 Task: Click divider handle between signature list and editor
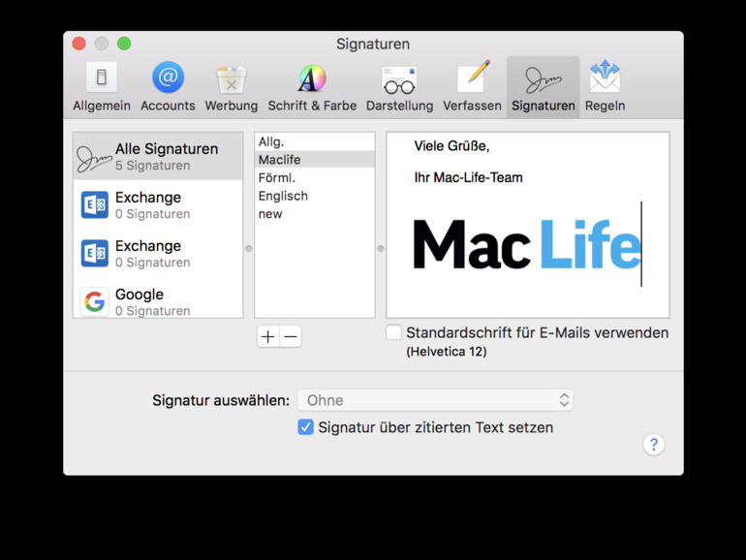point(381,248)
